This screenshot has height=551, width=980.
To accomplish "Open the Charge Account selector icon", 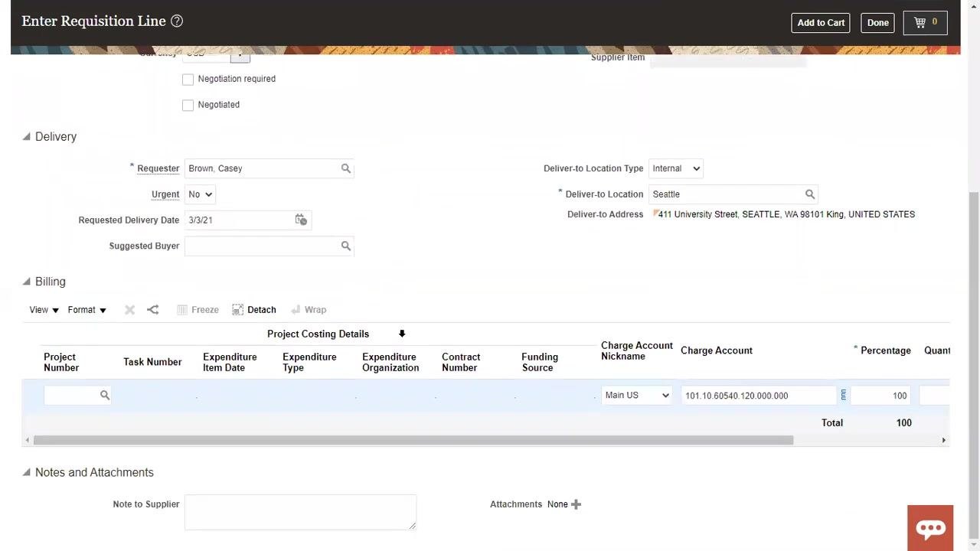I will (x=843, y=395).
